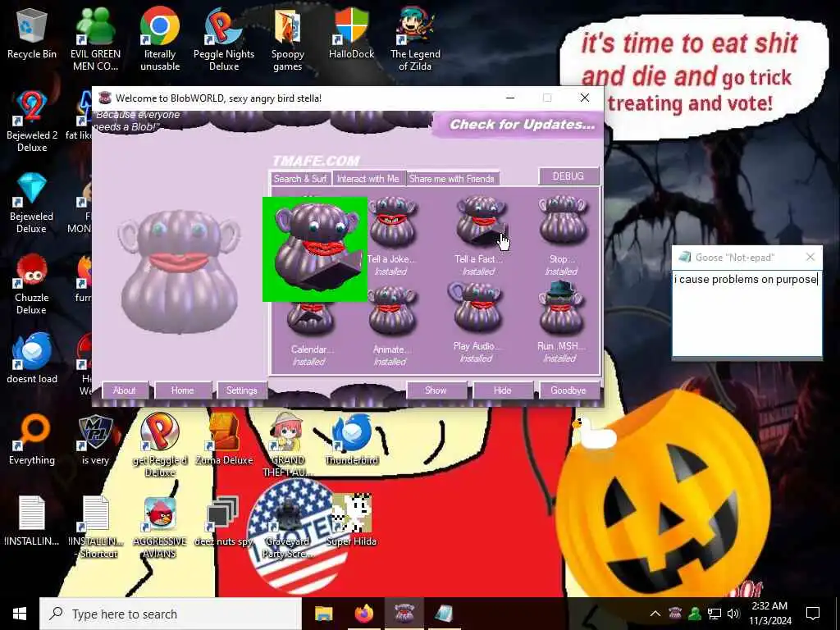840x630 pixels.
Task: Click the Hide button
Action: coord(503,390)
